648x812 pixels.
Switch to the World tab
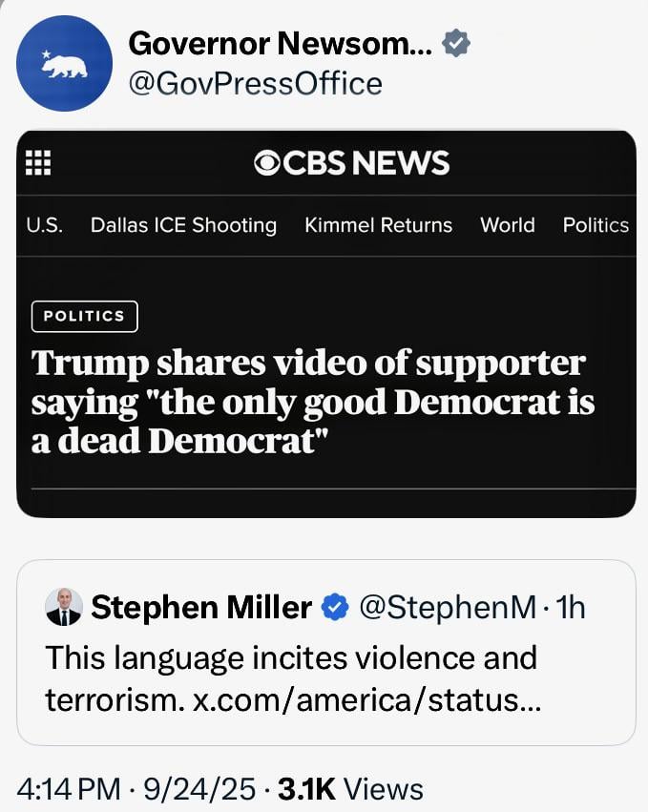[507, 225]
